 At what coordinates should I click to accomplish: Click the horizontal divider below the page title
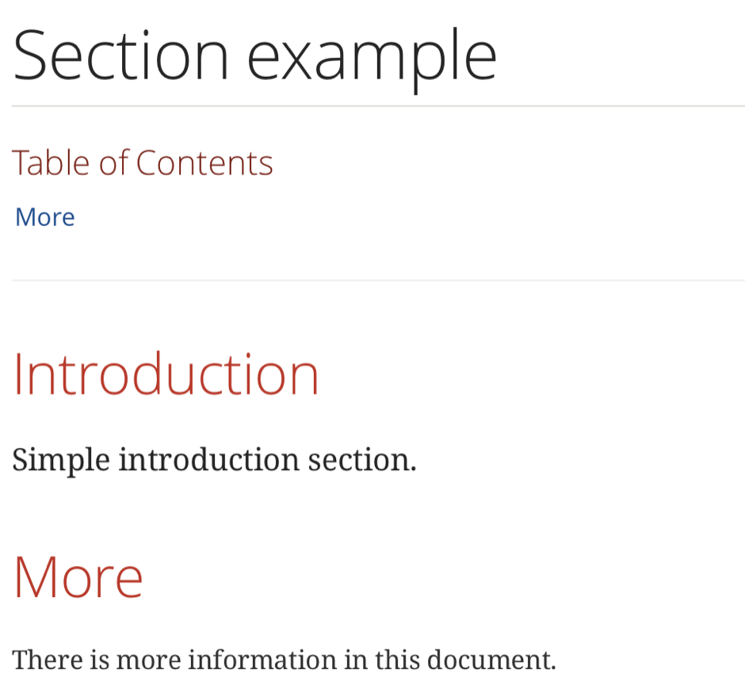point(378,106)
